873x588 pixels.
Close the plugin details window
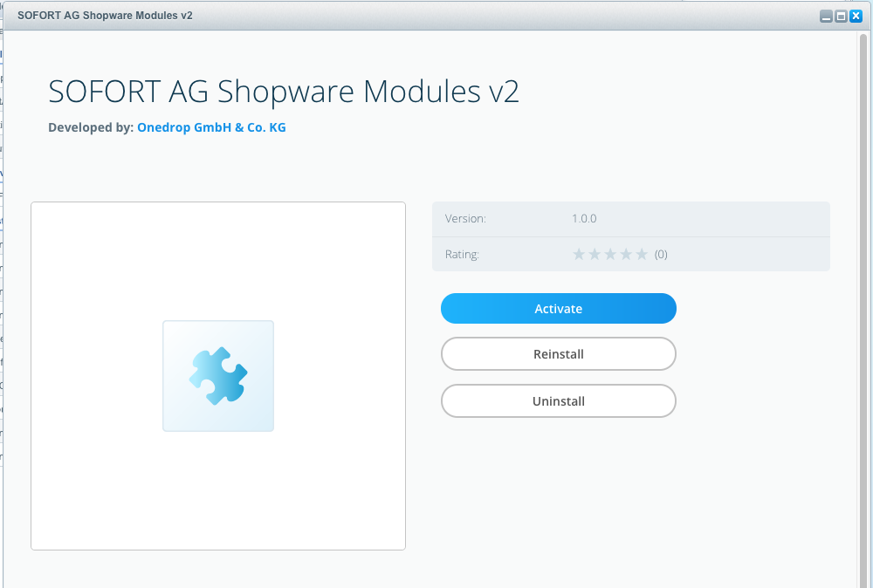tap(856, 17)
